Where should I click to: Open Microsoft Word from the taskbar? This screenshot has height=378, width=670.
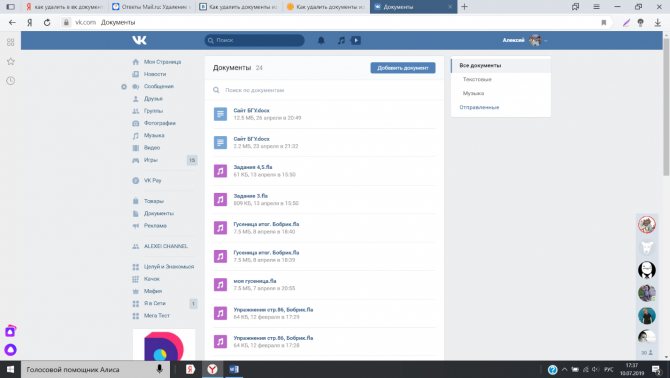click(234, 369)
